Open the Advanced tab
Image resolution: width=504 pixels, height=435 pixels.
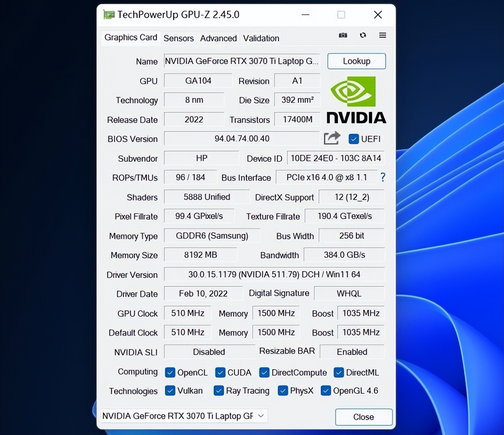point(219,38)
